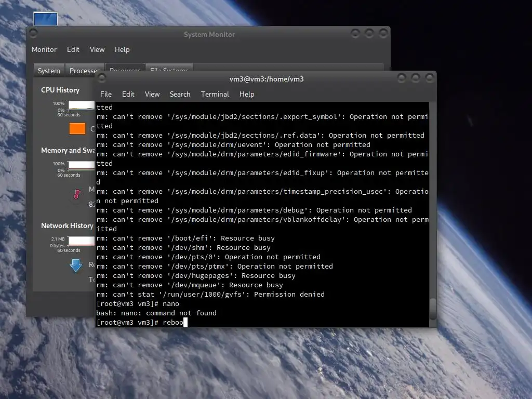Screen dimensions: 532x399
Task: Click the System Monitor window menu button
Action: 33,33
